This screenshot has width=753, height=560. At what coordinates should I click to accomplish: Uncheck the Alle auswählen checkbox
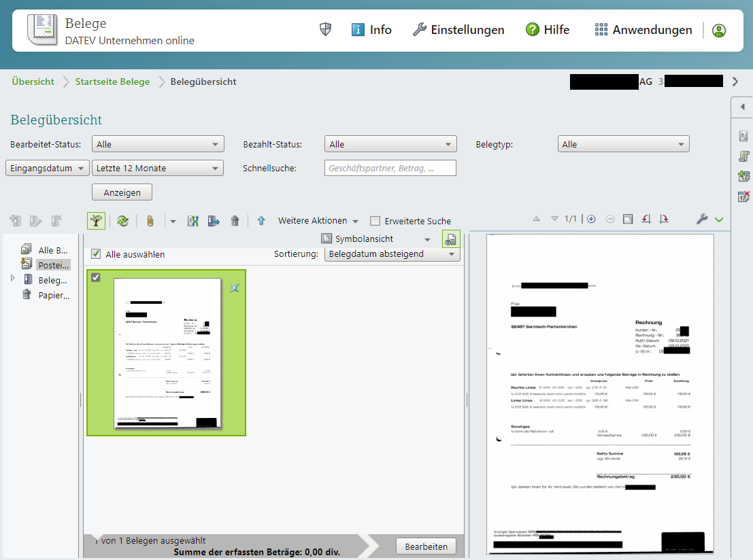tap(96, 253)
